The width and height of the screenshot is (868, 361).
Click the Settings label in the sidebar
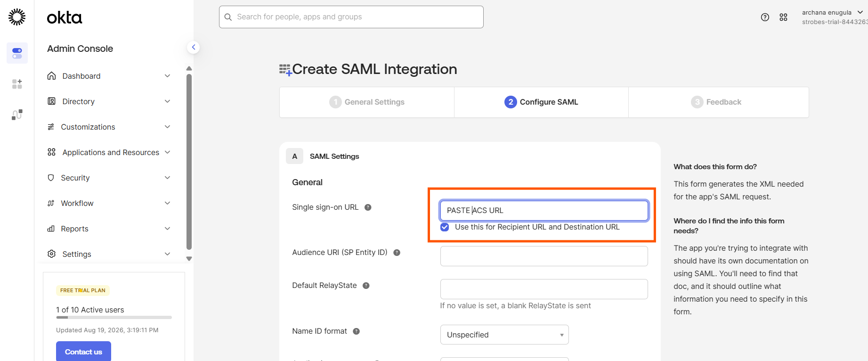point(77,254)
